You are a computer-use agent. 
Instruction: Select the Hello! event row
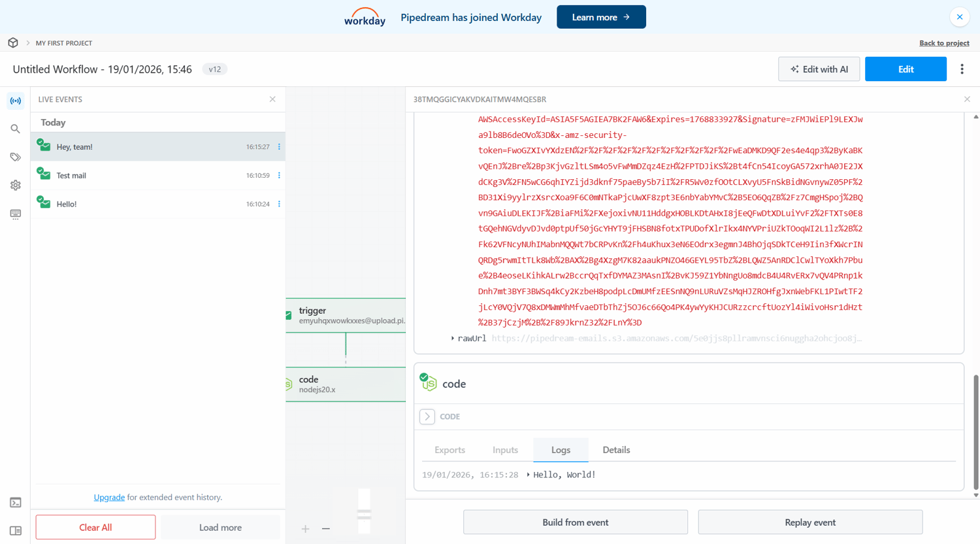(157, 204)
